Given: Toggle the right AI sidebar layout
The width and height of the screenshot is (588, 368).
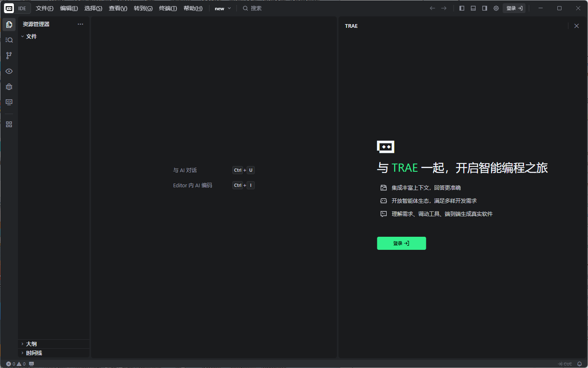Looking at the screenshot, I should 485,8.
